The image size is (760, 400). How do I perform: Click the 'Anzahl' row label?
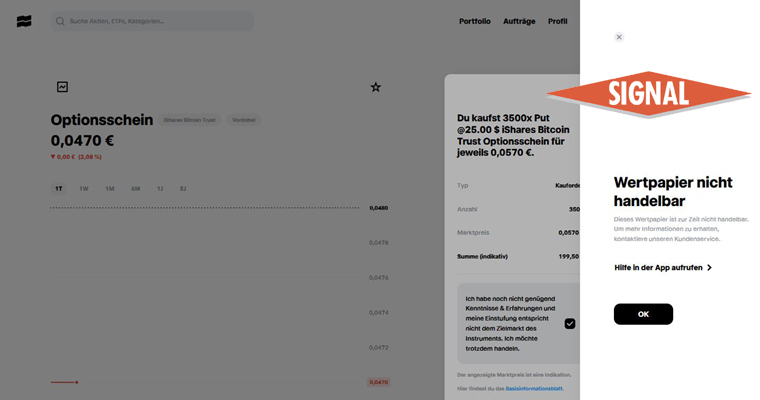467,209
